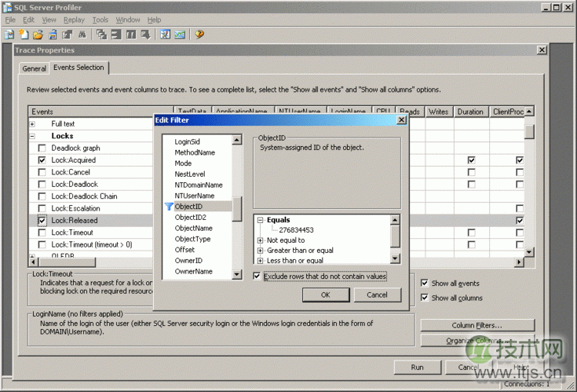This screenshot has height=392, width=577.
Task: Close the Edit Filter dialog
Action: (x=402, y=120)
